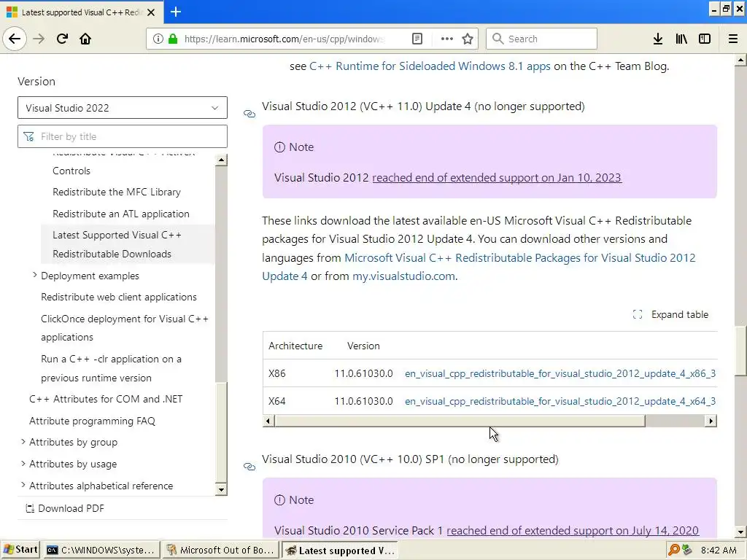Toggle the sidebar panel icon
The image size is (747, 560).
(x=705, y=39)
